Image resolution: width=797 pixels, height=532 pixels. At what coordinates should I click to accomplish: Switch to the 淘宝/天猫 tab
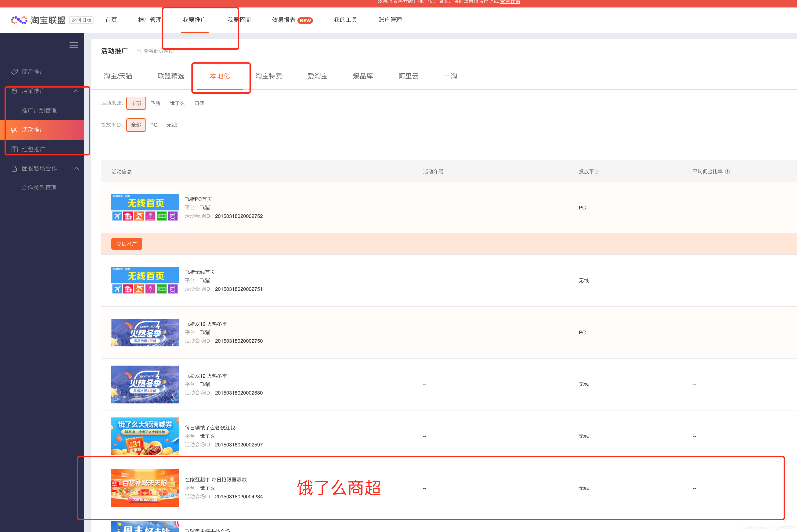click(x=118, y=76)
